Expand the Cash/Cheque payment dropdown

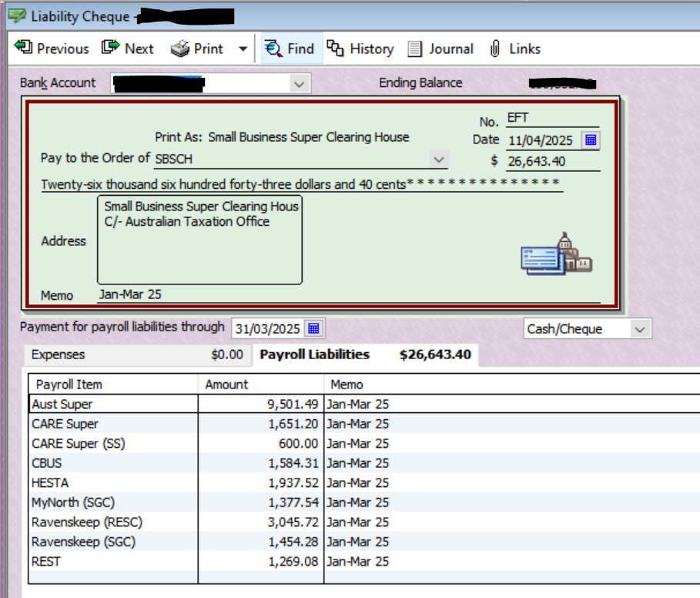(640, 329)
